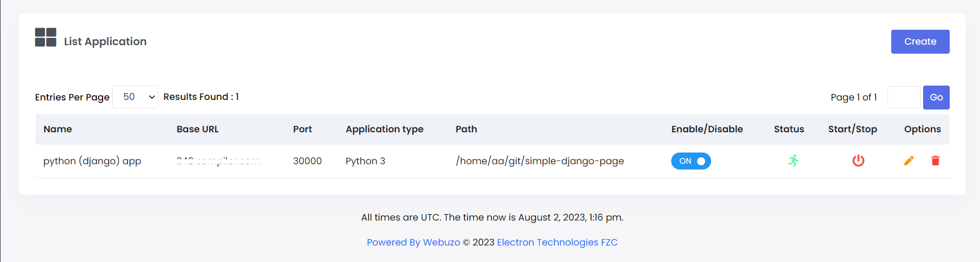
Task: Open the Electron Technologies FZC link
Action: pyautogui.click(x=557, y=242)
